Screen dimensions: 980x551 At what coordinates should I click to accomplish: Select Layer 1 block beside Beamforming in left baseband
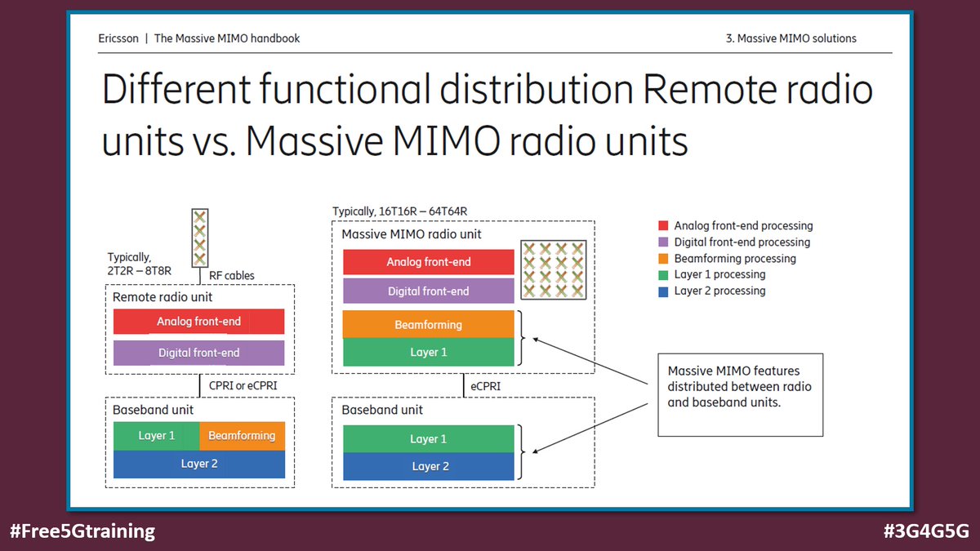coord(156,436)
